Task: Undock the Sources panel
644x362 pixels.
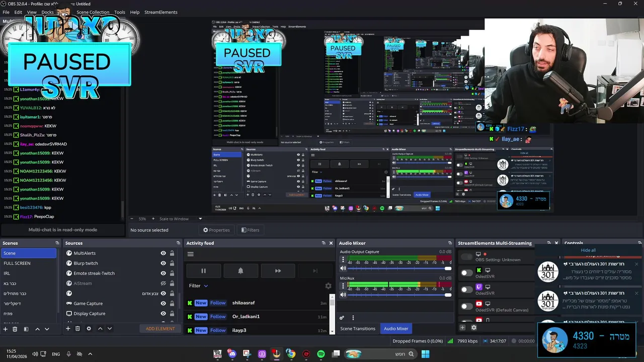Action: tap(178, 243)
